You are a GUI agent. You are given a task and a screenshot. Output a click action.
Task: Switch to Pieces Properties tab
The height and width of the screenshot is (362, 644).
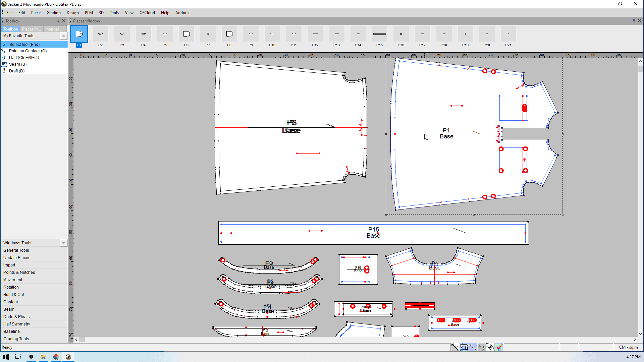tap(31, 29)
